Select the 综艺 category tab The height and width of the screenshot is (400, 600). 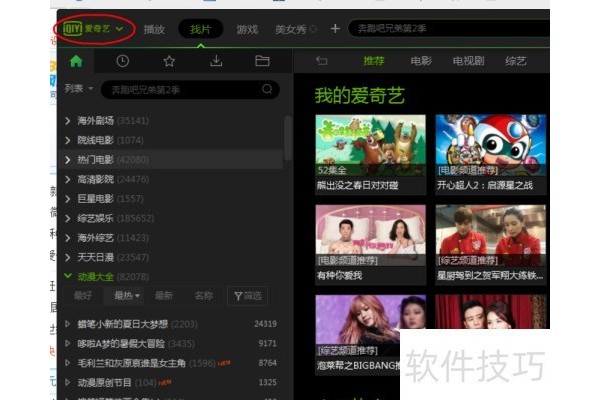tap(515, 61)
